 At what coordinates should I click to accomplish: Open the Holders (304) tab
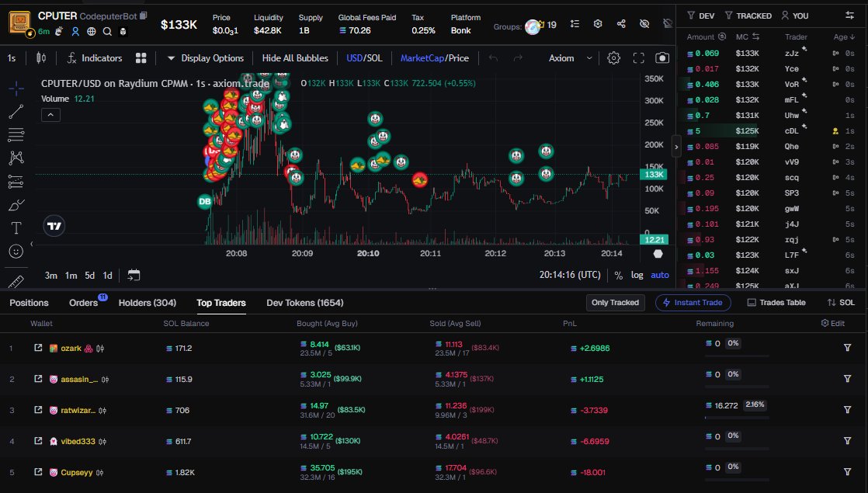pos(148,303)
